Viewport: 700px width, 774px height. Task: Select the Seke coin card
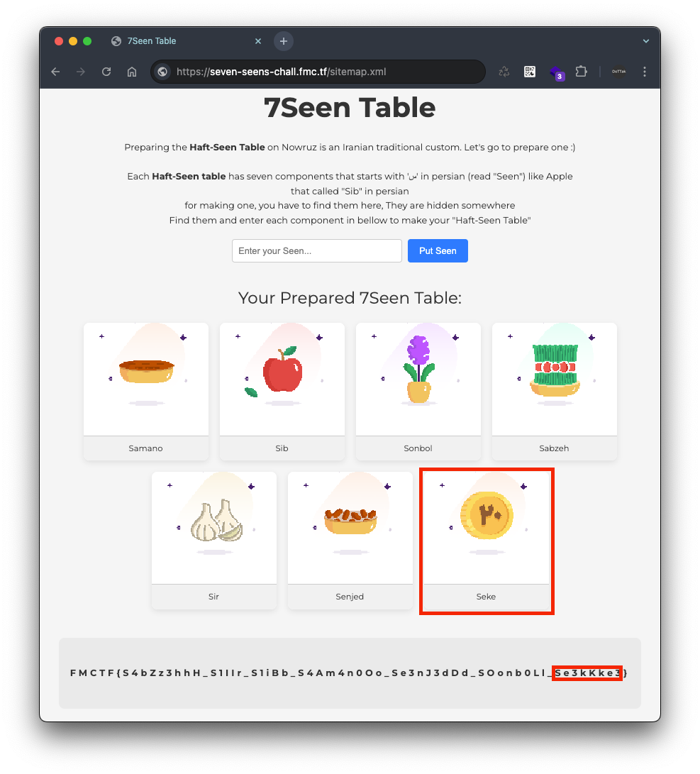(487, 541)
